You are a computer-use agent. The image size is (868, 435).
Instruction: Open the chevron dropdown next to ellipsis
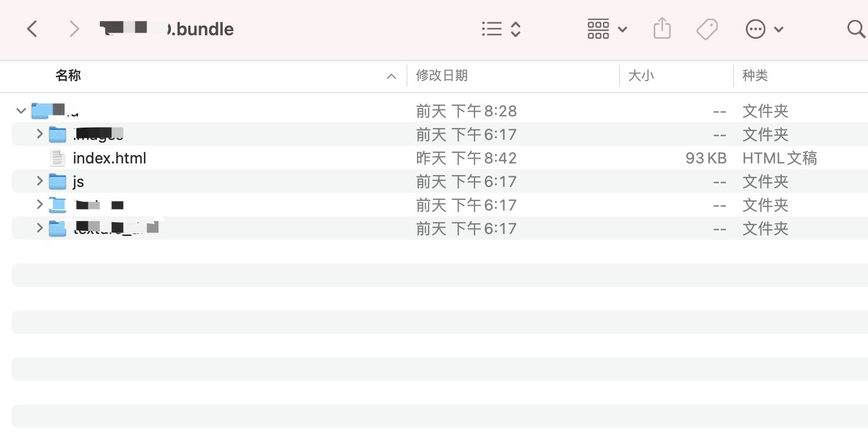coord(779,28)
